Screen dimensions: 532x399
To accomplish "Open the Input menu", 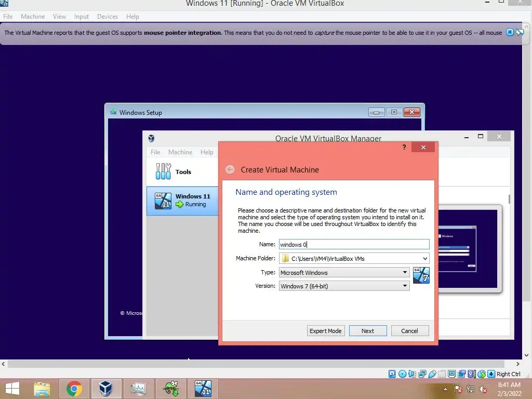I will point(82,16).
